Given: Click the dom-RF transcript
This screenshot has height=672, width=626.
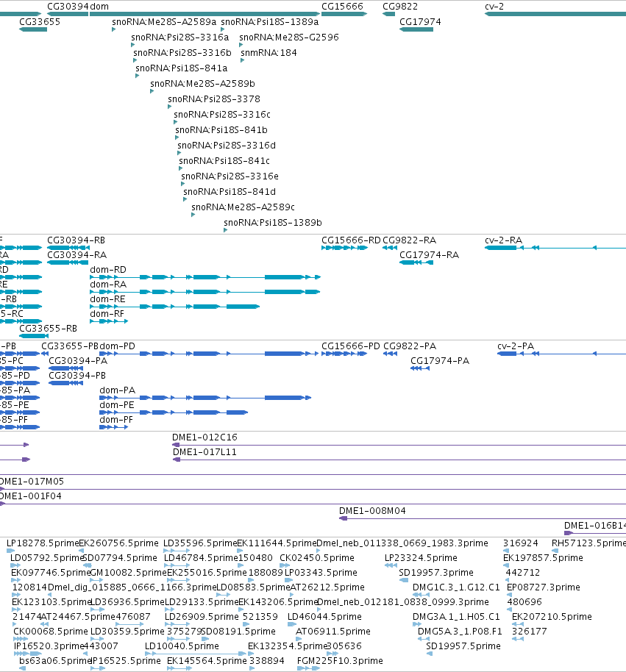Looking at the screenshot, I should tap(109, 321).
